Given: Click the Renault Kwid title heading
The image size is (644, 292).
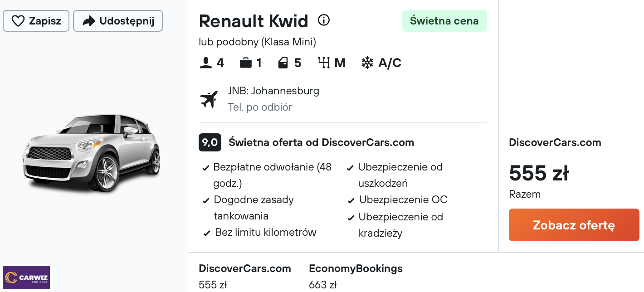Looking at the screenshot, I should tap(254, 21).
